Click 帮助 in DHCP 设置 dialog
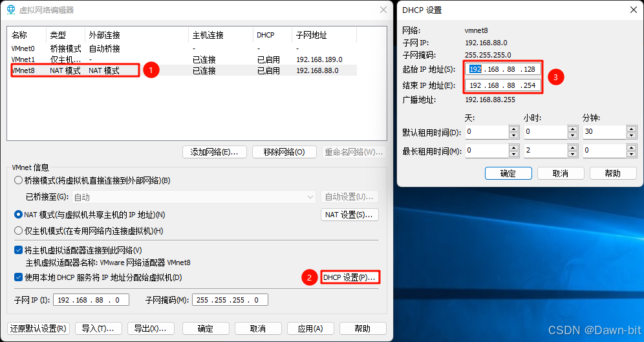The width and height of the screenshot is (644, 342). coord(613,173)
